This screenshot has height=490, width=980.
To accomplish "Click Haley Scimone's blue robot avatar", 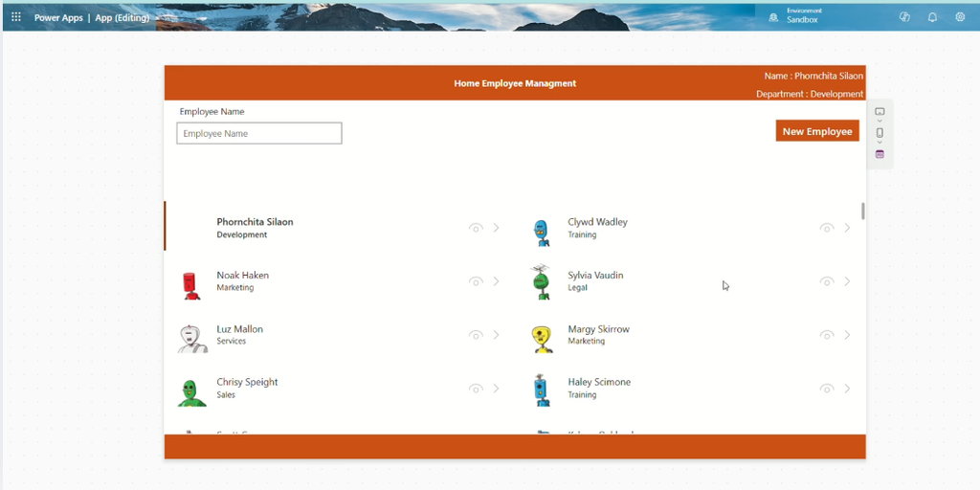I will [542, 390].
